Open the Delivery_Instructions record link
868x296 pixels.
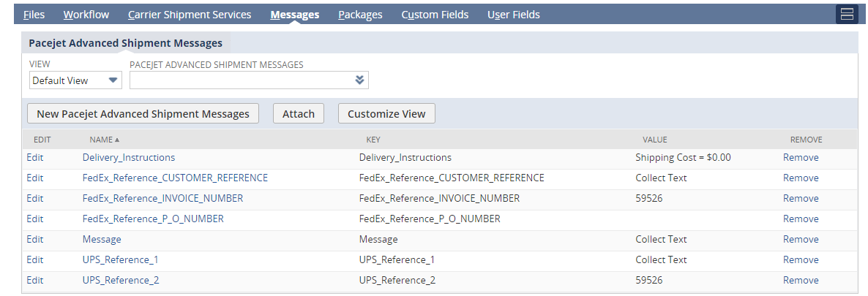pos(129,157)
